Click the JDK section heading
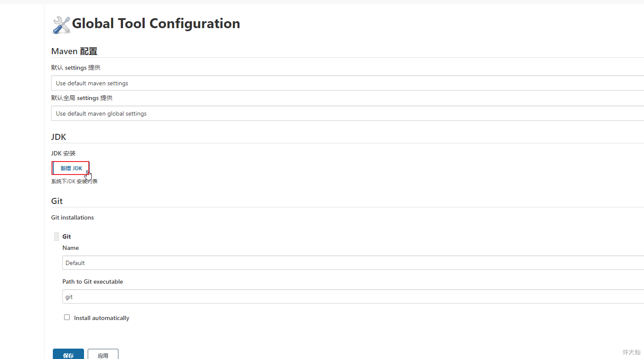The width and height of the screenshot is (644, 359). tap(58, 137)
